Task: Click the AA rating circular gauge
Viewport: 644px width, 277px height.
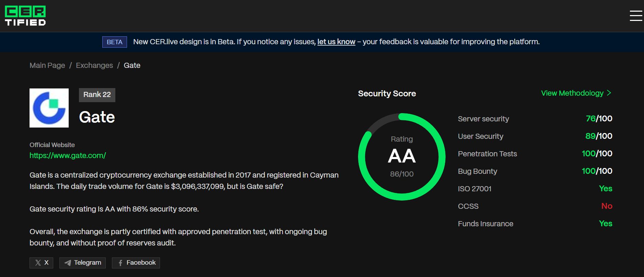Action: tap(402, 157)
